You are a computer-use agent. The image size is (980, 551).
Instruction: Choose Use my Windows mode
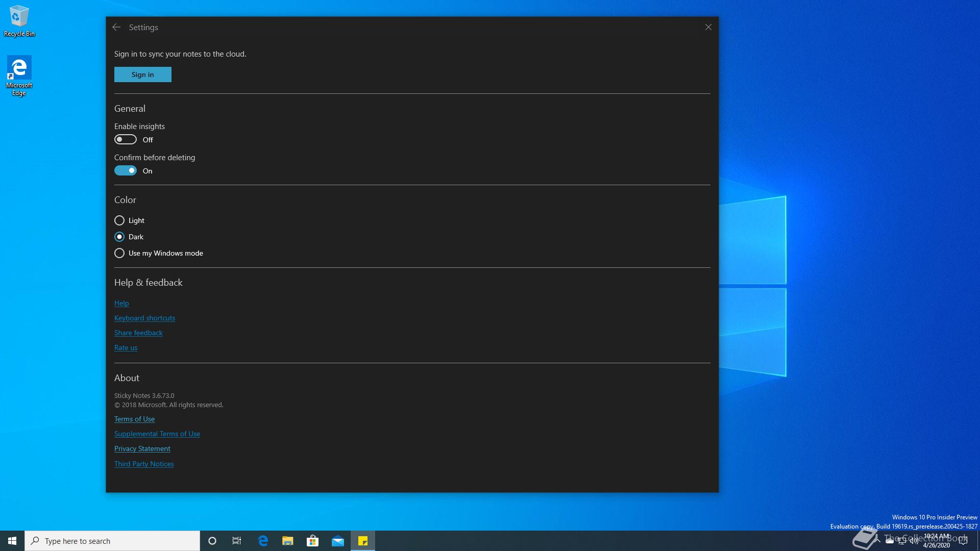[x=159, y=253]
